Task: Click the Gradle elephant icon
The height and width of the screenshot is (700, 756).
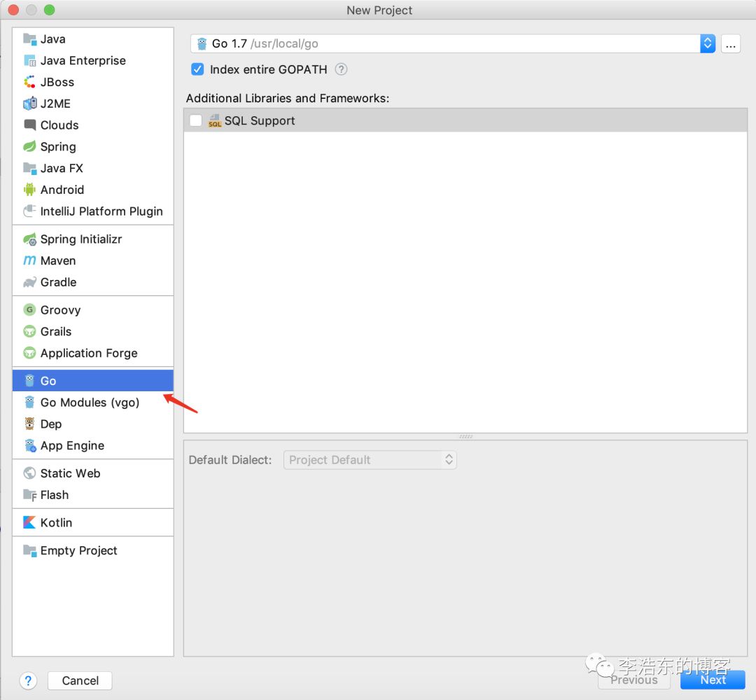Action: (x=30, y=282)
